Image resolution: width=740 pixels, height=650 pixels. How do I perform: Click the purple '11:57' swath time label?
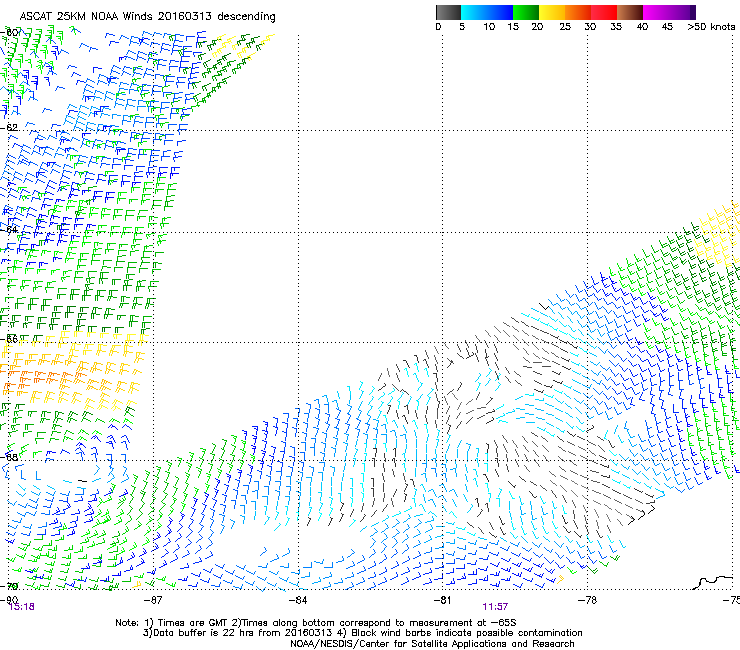coord(495,607)
